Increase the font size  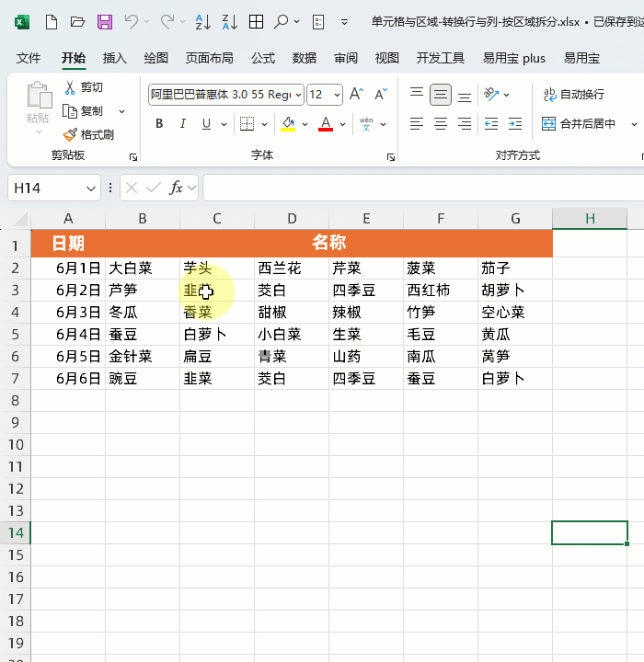click(x=356, y=94)
